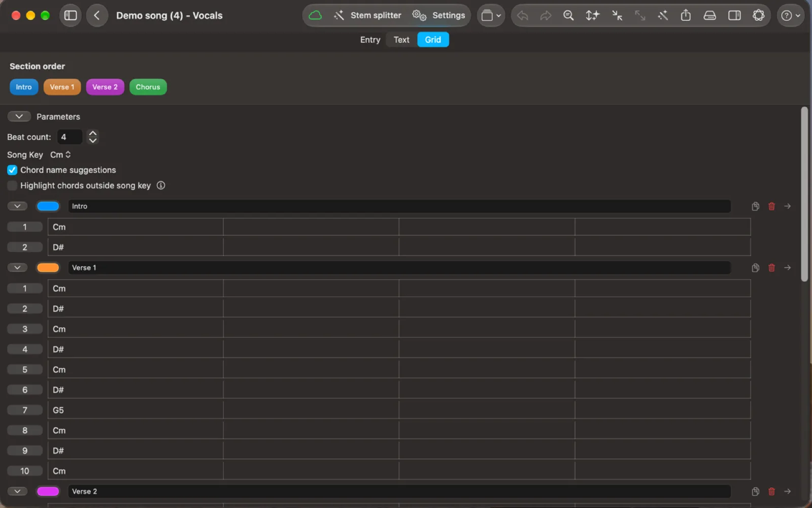Click the D# cell in Verse 1 row 9
The width and height of the screenshot is (812, 508).
coord(136,451)
